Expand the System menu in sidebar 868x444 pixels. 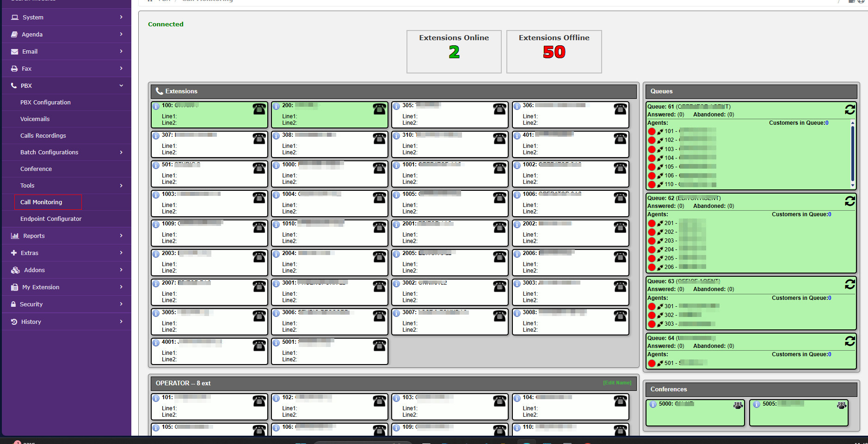[66, 17]
